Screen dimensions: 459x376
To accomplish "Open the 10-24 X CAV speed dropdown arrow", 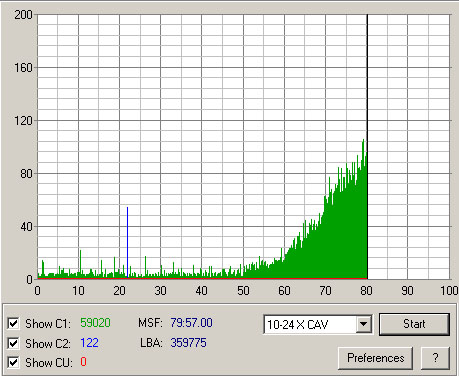I will (x=364, y=324).
